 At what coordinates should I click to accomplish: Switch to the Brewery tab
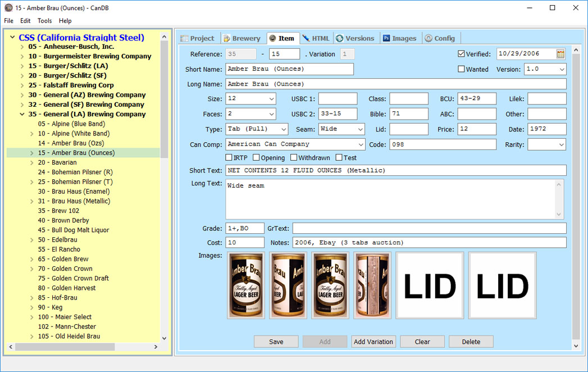click(242, 38)
